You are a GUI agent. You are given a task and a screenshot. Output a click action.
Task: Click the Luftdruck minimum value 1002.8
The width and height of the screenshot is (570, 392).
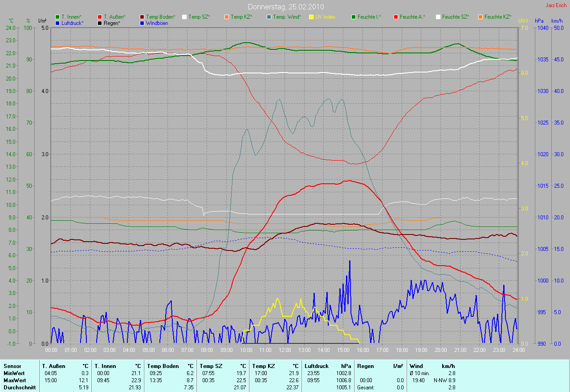[343, 373]
